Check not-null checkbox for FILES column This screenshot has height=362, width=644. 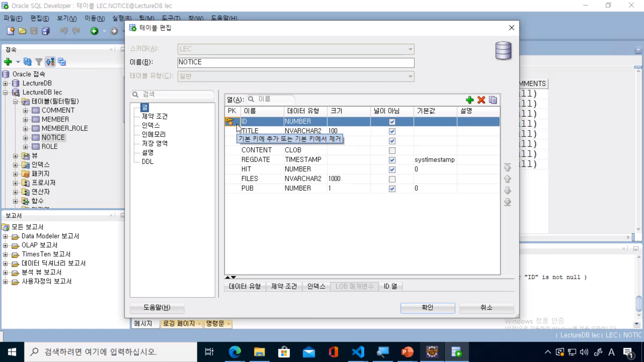(392, 179)
